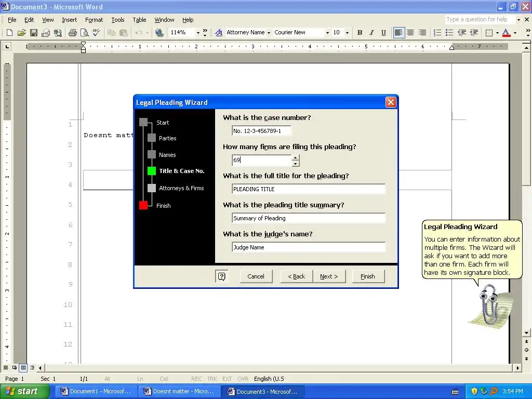Click the Print toolbar icon
Image resolution: width=532 pixels, height=399 pixels.
[x=72, y=33]
